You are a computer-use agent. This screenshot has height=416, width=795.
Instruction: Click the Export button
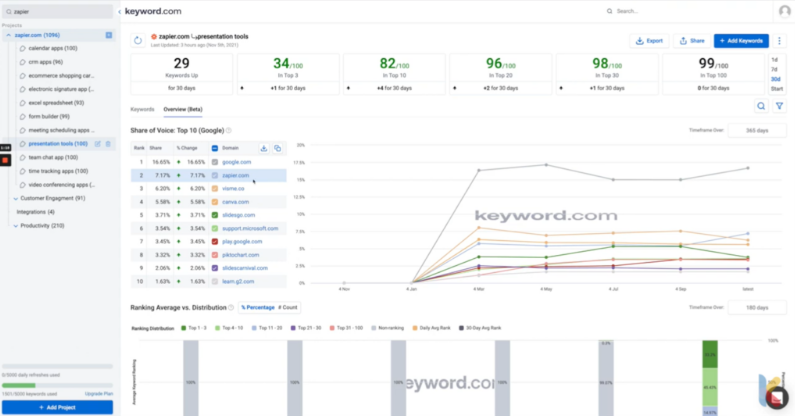649,41
